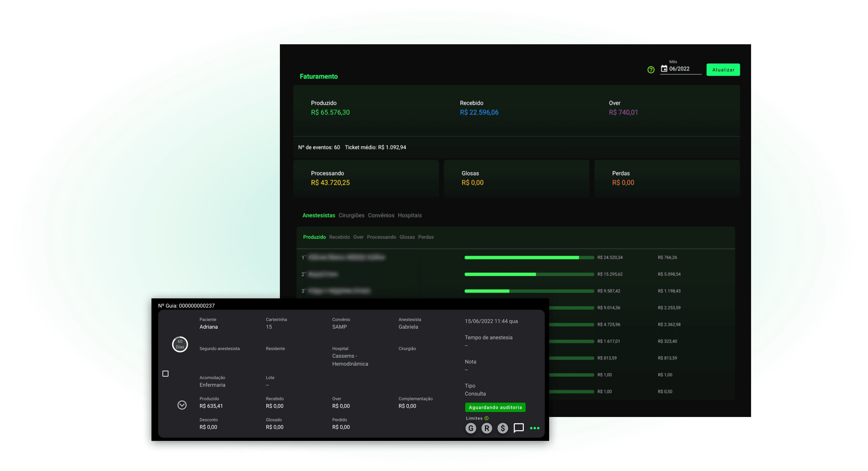Viewport: 868px width, 471px height.
Task: Click the dollar sign limit icon
Action: tap(503, 428)
